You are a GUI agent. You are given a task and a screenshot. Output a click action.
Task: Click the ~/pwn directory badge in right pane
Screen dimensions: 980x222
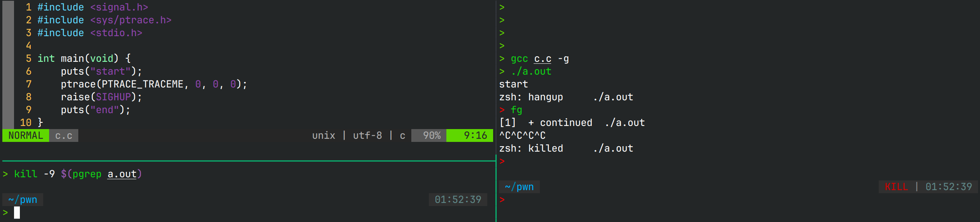click(519, 187)
